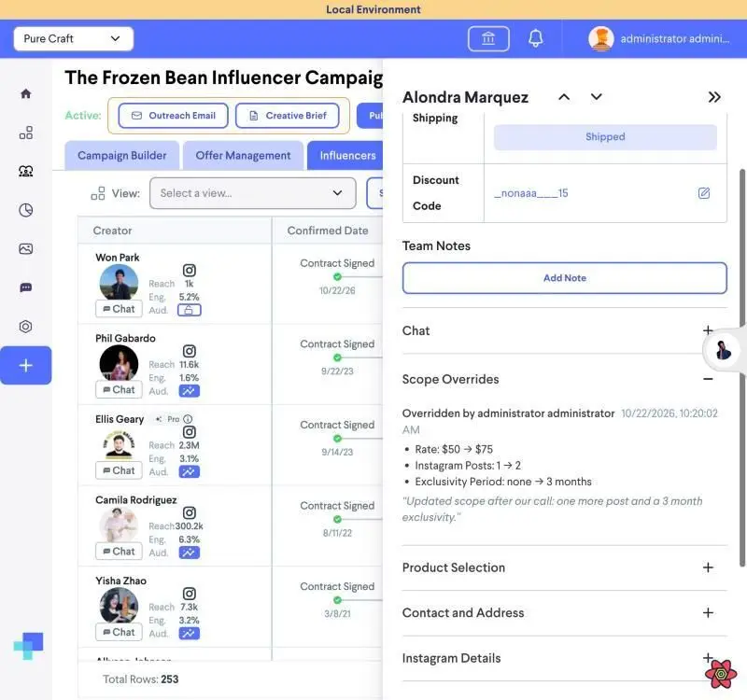The height and width of the screenshot is (700, 747).
Task: Open the analytics pie chart sidebar icon
Action: tap(26, 210)
